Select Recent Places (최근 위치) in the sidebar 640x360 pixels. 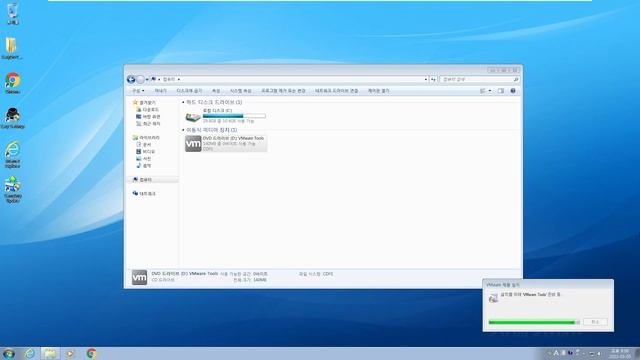pos(148,123)
